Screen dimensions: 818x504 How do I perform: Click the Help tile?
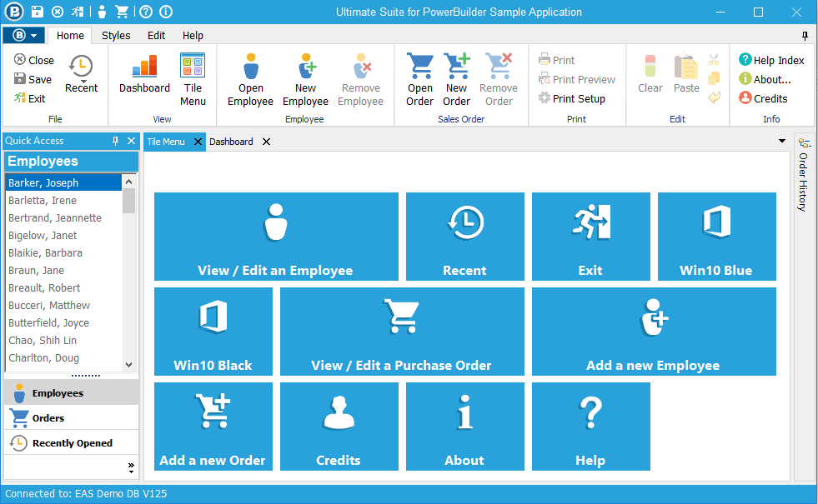click(x=590, y=427)
